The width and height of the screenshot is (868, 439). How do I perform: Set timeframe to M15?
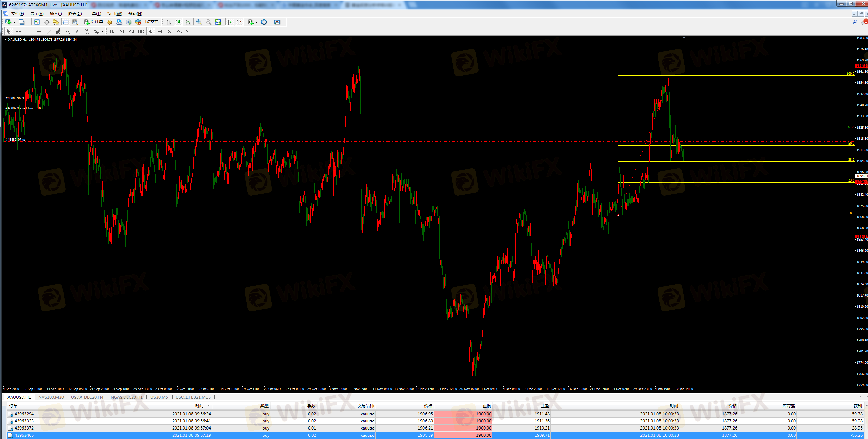coord(131,31)
